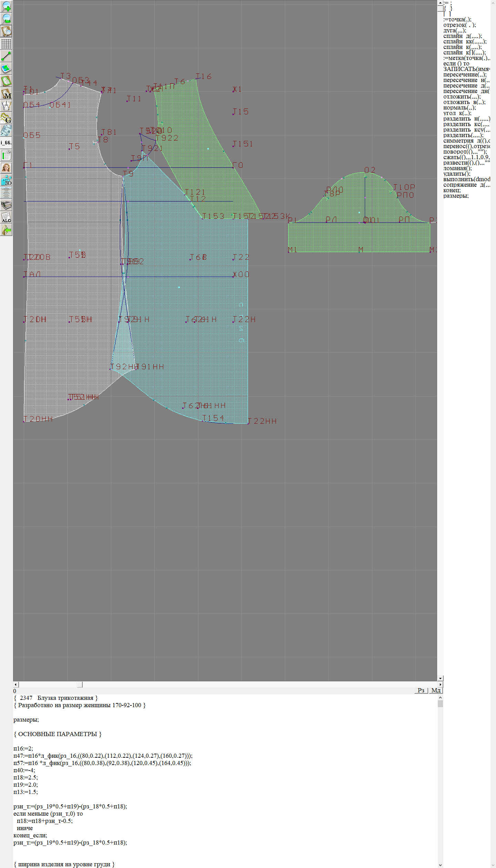The image size is (496, 868).
Task: Insert the 'сплайн д' command from list
Action: [x=462, y=36]
